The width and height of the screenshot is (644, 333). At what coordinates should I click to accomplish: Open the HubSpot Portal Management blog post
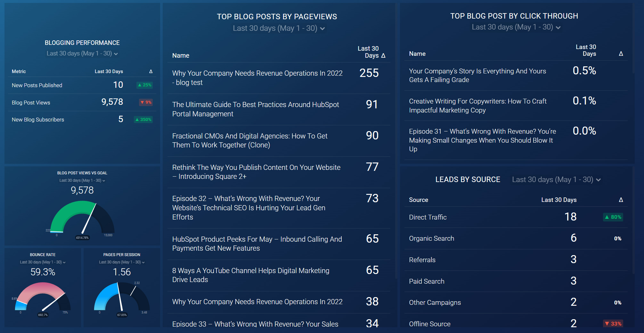point(255,109)
